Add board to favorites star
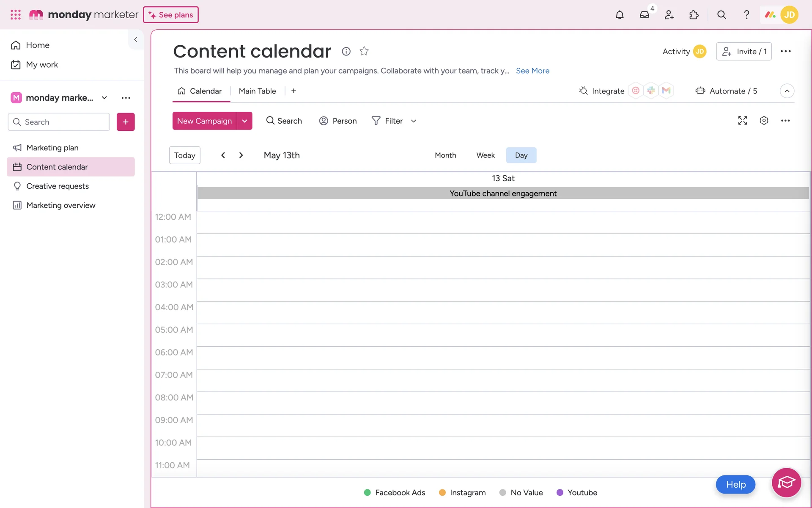This screenshot has height=508, width=812. click(364, 51)
